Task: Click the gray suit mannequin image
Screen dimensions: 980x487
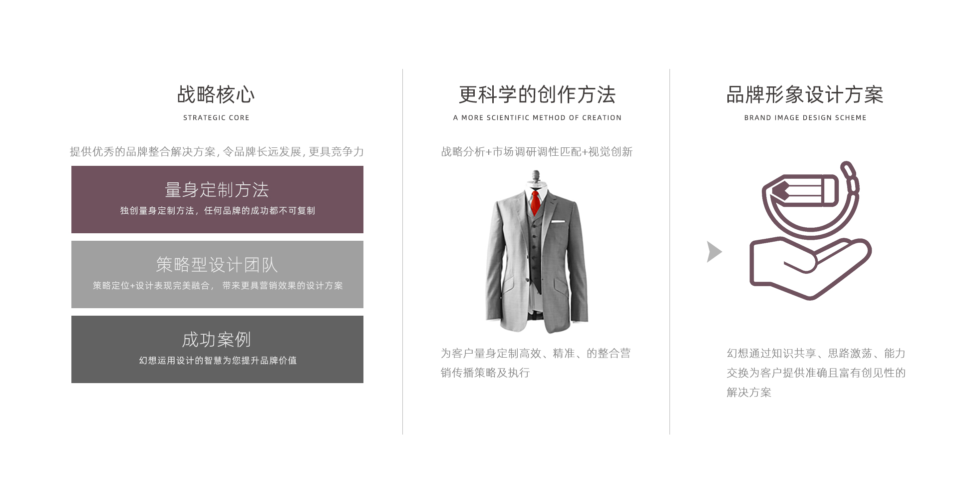Action: click(x=537, y=252)
